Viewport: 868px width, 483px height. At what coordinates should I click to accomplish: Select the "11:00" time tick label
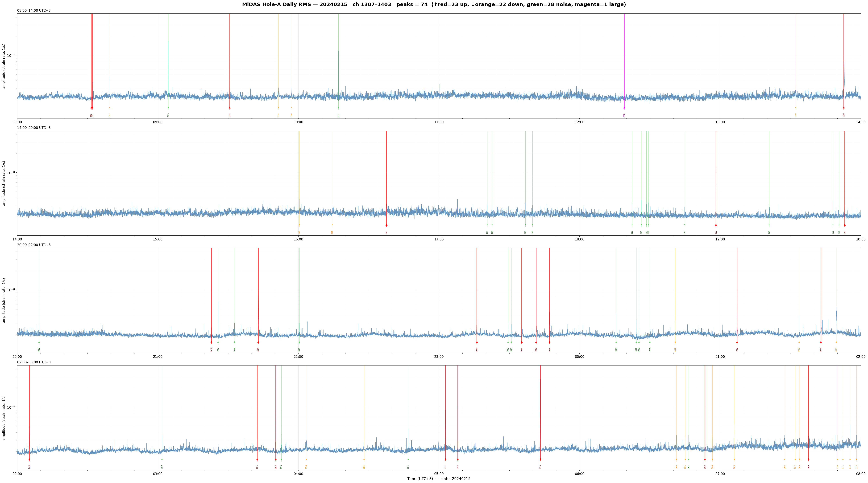[x=439, y=122]
